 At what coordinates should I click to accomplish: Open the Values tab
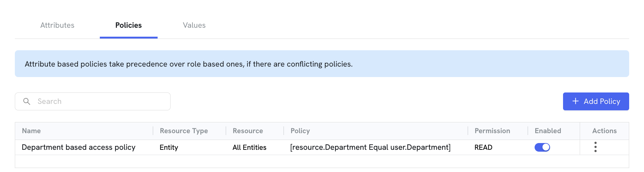click(194, 25)
